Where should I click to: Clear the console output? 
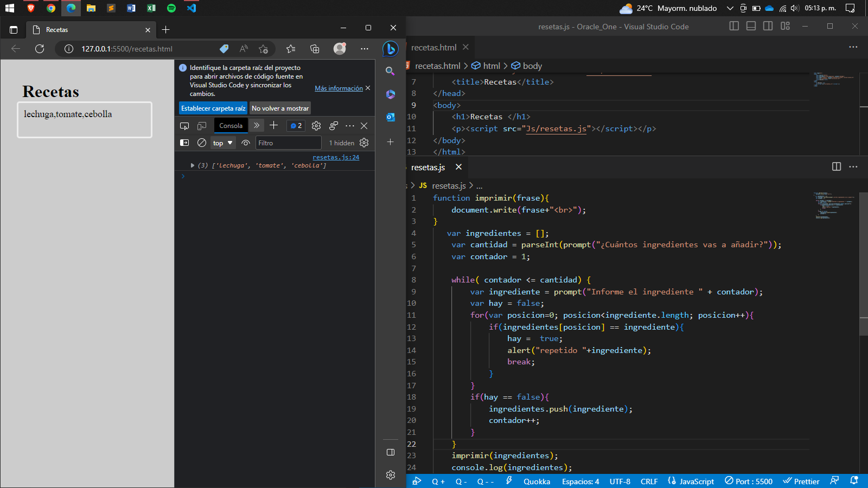(x=202, y=143)
